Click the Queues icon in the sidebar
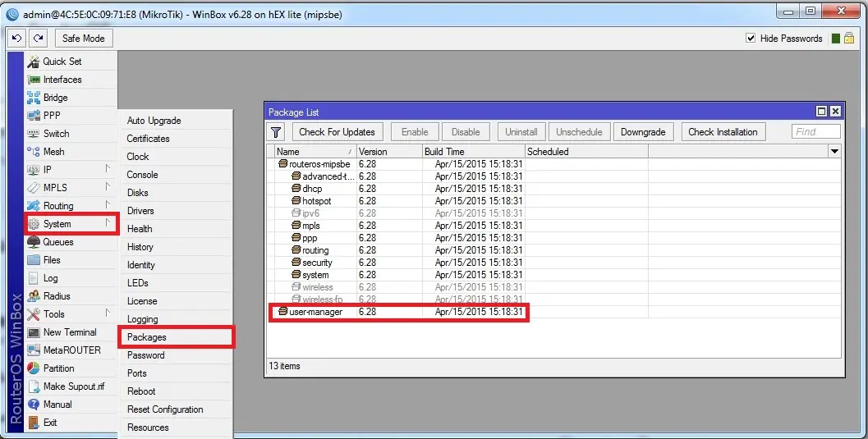This screenshot has height=439, width=868. 34,241
